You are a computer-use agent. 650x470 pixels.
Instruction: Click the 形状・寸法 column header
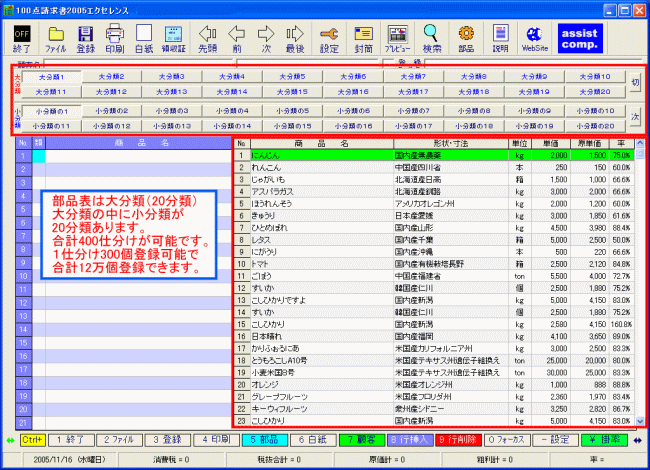tap(451, 144)
